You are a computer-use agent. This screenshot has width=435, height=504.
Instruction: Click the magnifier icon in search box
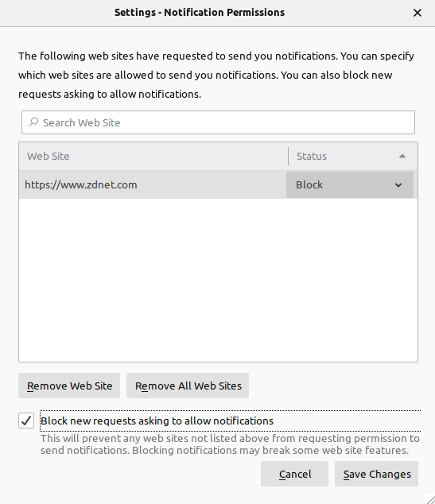[x=33, y=122]
